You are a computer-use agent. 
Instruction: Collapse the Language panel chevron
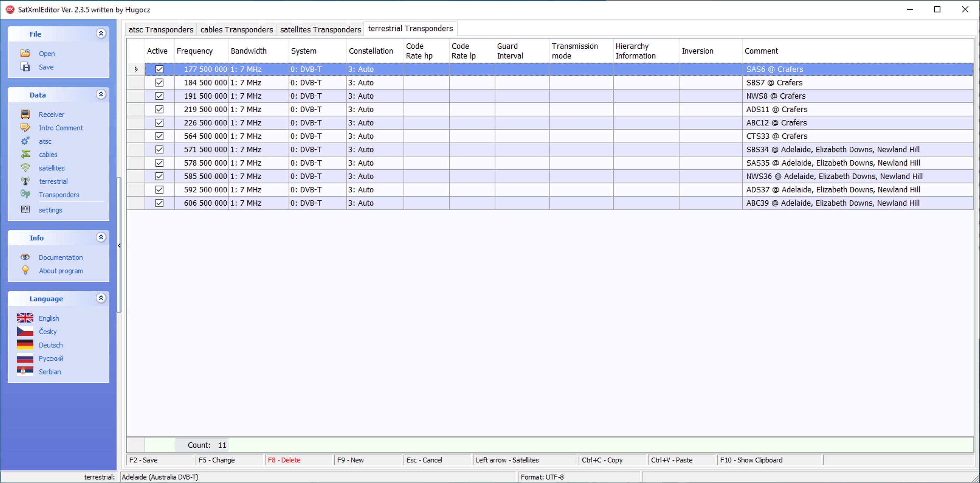tap(101, 298)
